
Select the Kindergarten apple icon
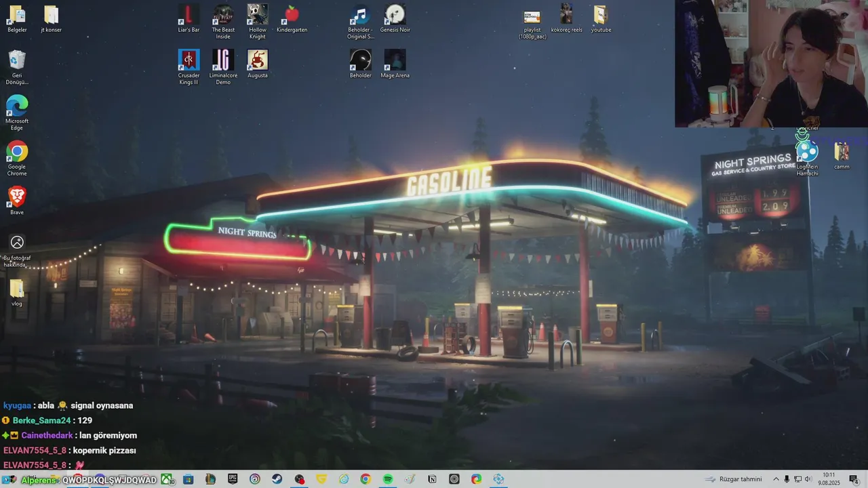pos(292,19)
